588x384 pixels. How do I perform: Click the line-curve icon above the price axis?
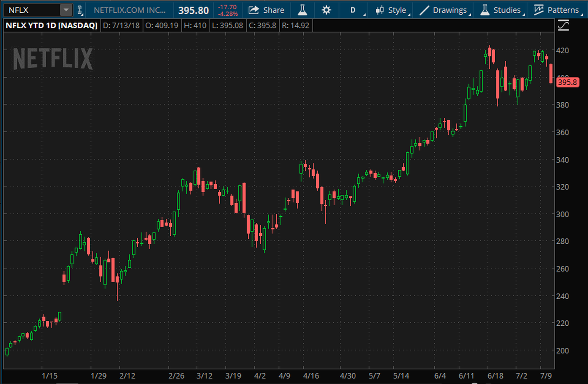pyautogui.click(x=563, y=26)
